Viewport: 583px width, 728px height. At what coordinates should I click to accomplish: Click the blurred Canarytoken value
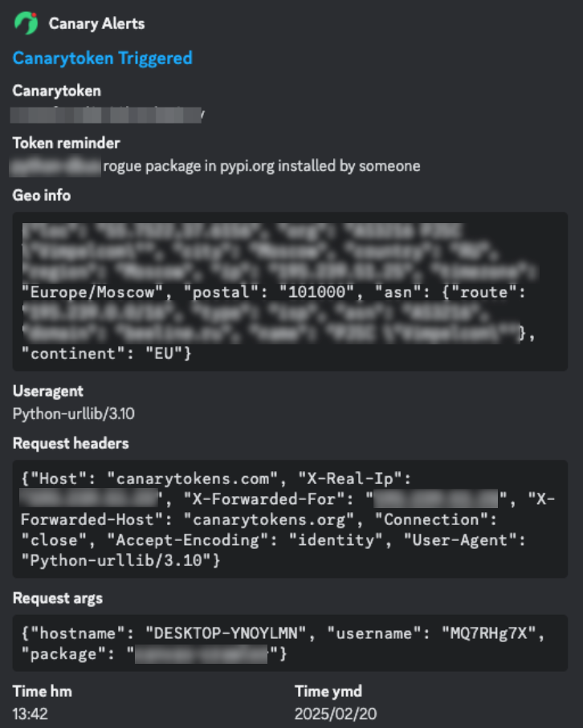pyautogui.click(x=106, y=115)
